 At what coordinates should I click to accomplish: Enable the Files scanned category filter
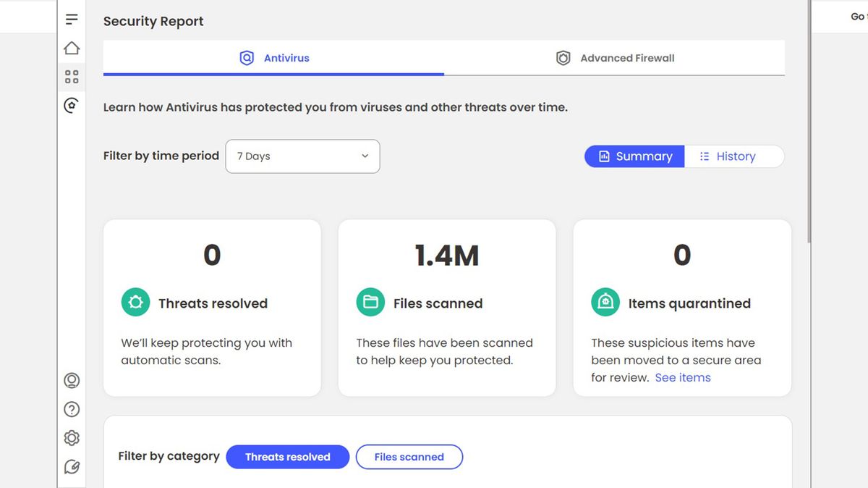pyautogui.click(x=409, y=456)
